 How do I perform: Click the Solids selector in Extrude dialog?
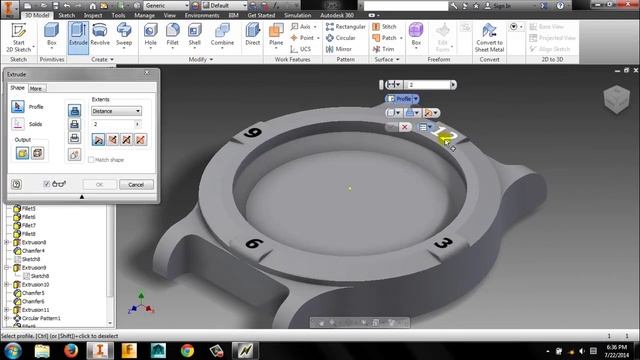click(x=18, y=124)
